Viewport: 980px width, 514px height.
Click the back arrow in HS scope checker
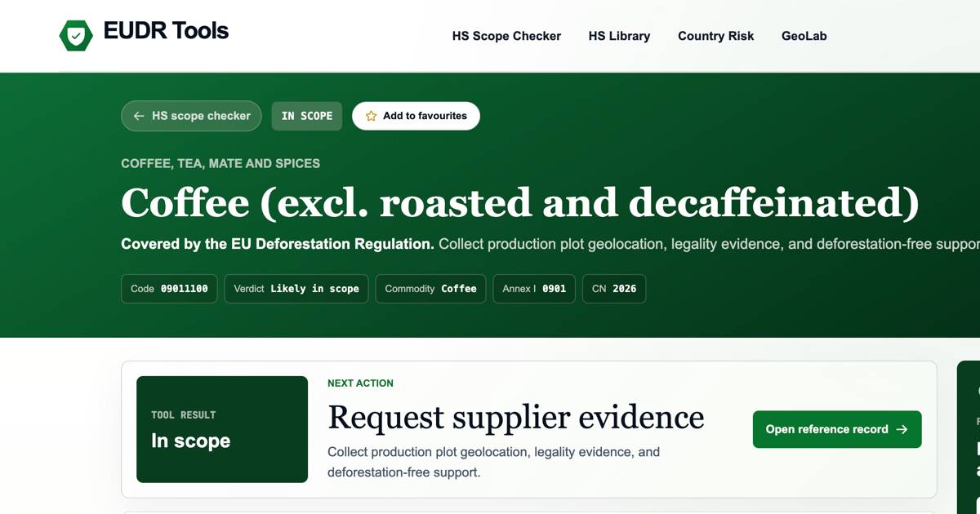tap(139, 116)
